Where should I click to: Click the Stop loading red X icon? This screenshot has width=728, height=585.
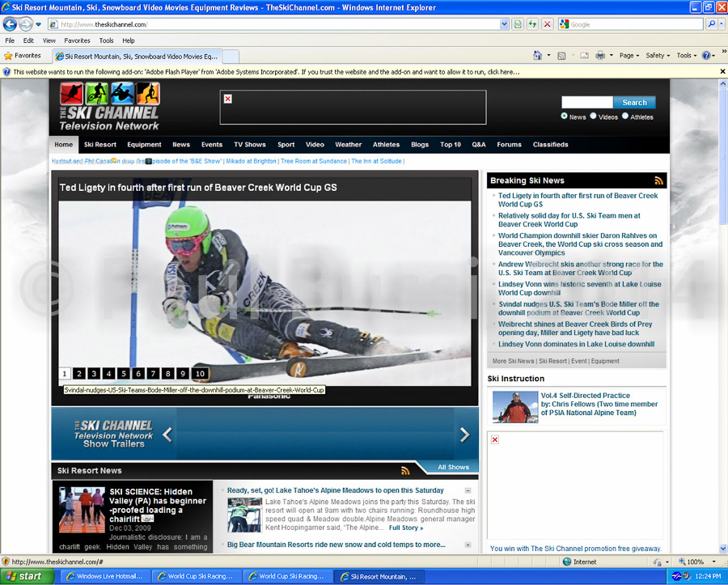(x=548, y=24)
